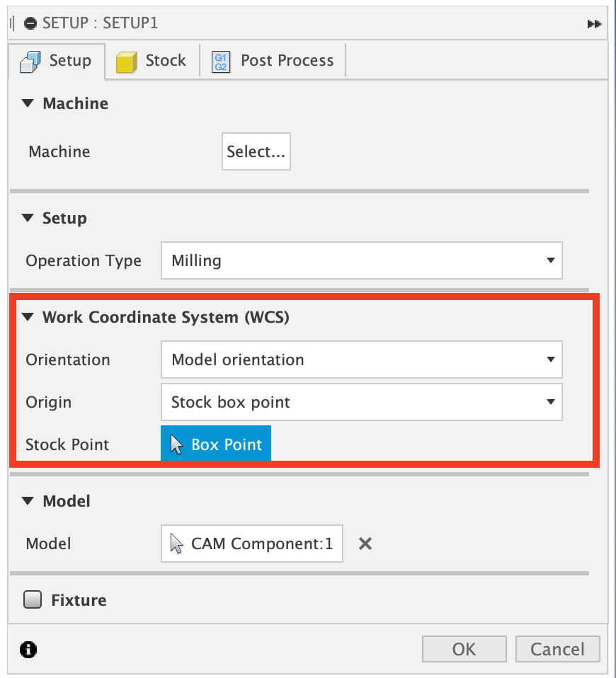Click the Setup tab cube icon
The height and width of the screenshot is (678, 616).
[x=30, y=62]
